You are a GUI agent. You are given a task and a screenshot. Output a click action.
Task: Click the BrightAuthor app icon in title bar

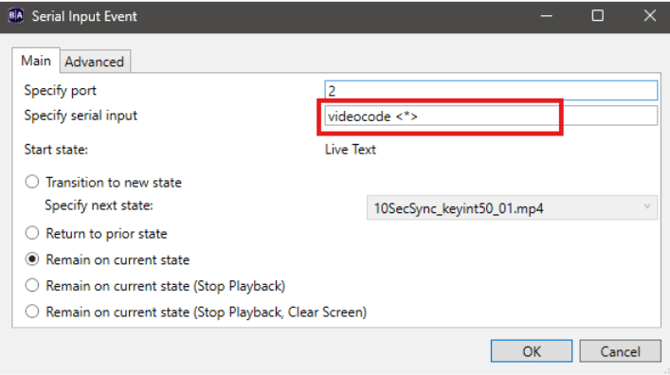(x=16, y=16)
